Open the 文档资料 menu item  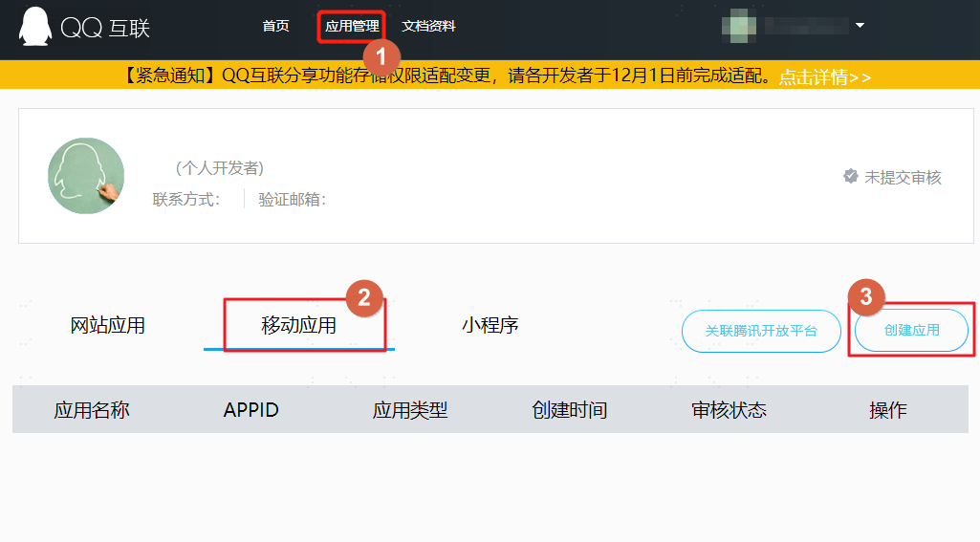click(x=428, y=26)
